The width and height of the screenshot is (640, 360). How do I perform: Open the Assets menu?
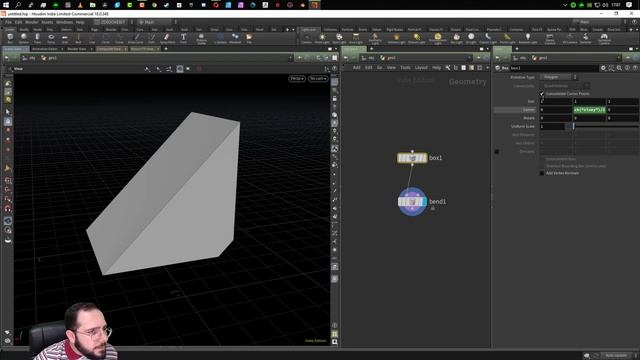pyautogui.click(x=47, y=22)
